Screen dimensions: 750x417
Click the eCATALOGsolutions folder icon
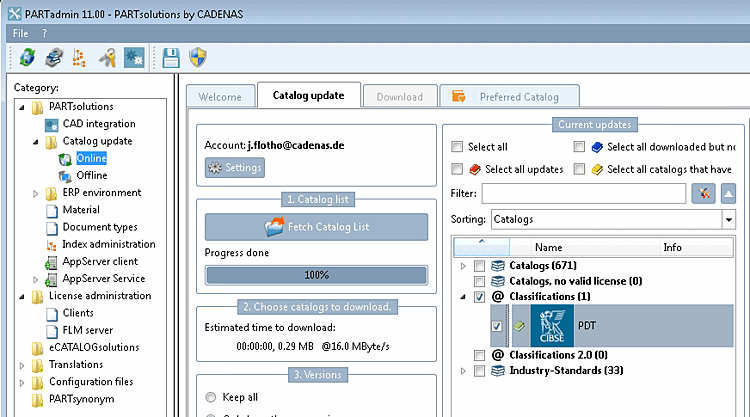pyautogui.click(x=37, y=348)
